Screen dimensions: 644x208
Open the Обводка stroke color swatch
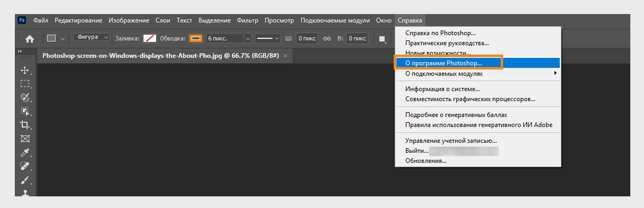pos(196,39)
